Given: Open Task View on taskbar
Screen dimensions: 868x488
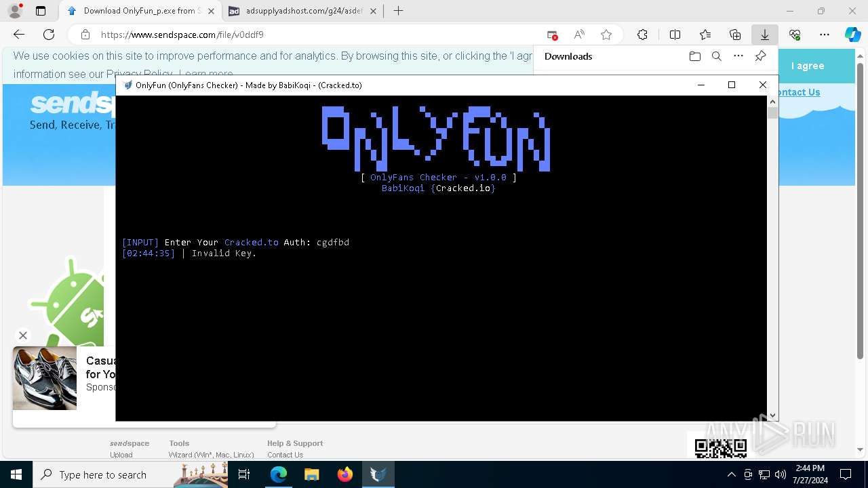Looking at the screenshot, I should pos(245,474).
